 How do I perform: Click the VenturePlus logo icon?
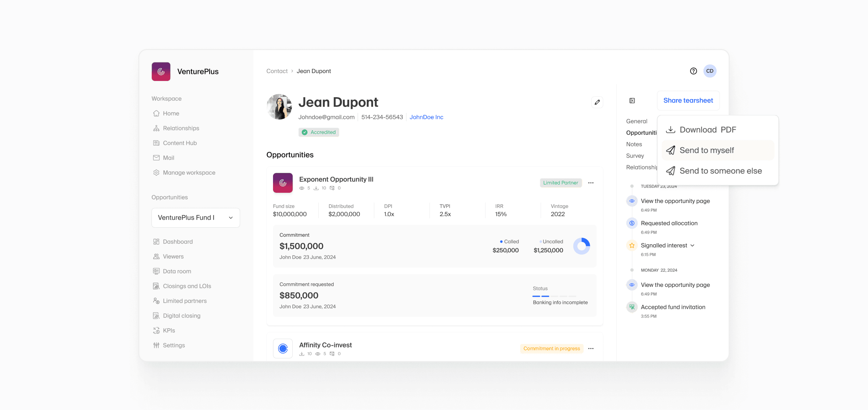161,72
